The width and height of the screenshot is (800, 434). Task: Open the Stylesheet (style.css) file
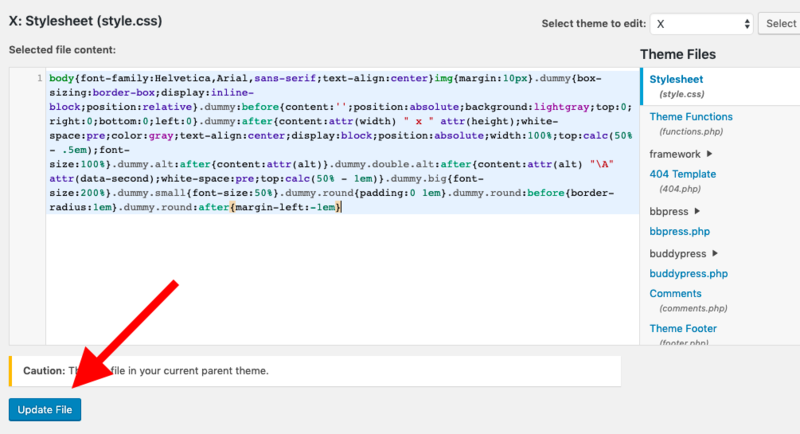[x=677, y=79]
